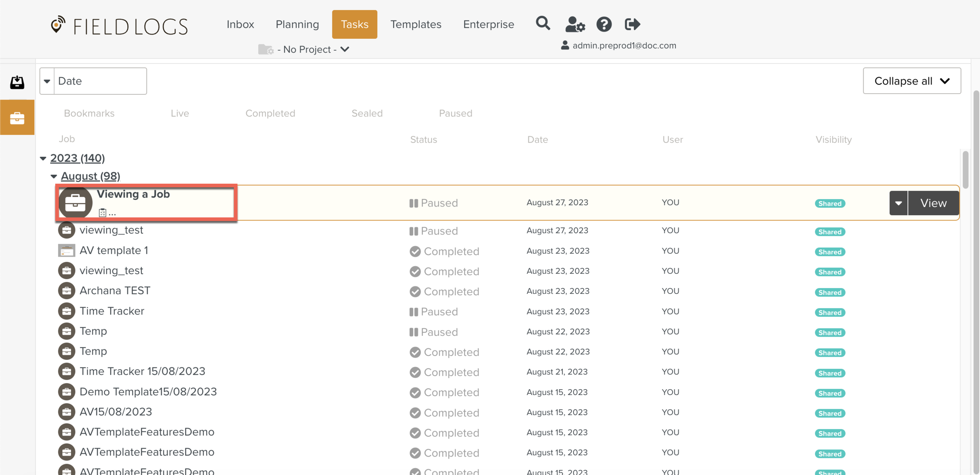The image size is (980, 475).
Task: Open dropdown arrow beside View button
Action: click(898, 203)
